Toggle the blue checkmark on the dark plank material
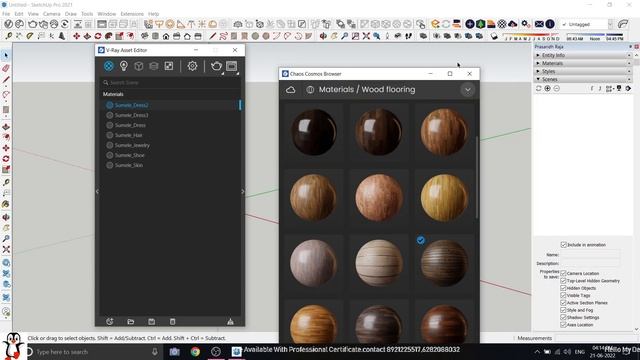The width and height of the screenshot is (640, 360). [421, 240]
